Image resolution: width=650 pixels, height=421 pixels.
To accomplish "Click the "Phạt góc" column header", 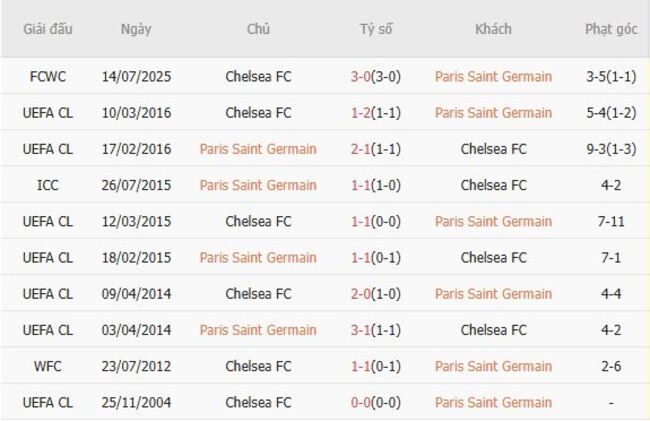I will point(611,29).
